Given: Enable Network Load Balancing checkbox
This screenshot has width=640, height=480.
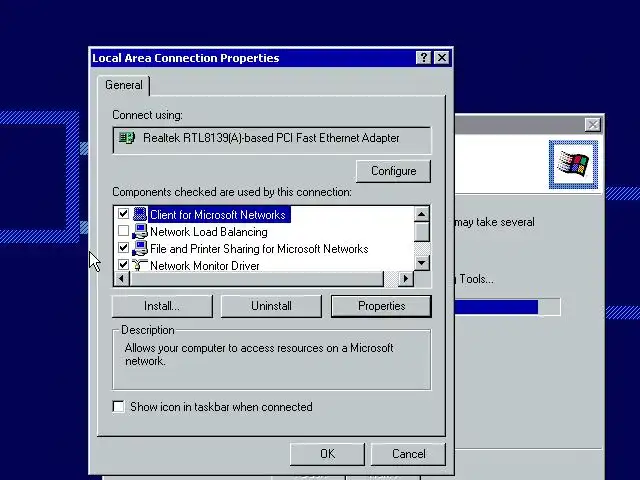Looking at the screenshot, I should pos(123,231).
